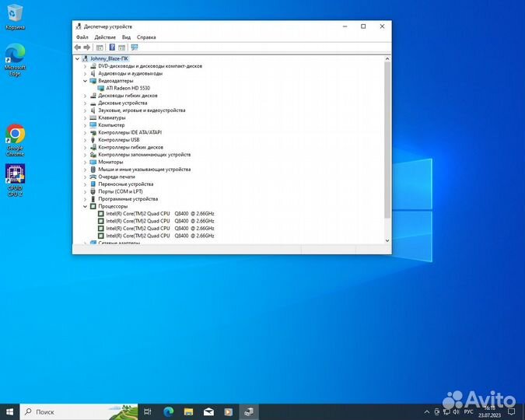This screenshot has width=525, height=420.
Task: Maximize the Диспетчер устройств window
Action: [363, 26]
